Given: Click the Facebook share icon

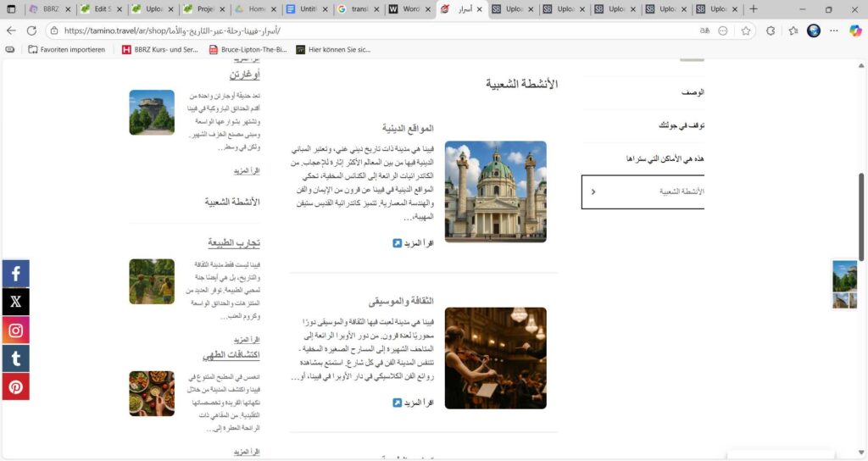Looking at the screenshot, I should click(x=15, y=274).
